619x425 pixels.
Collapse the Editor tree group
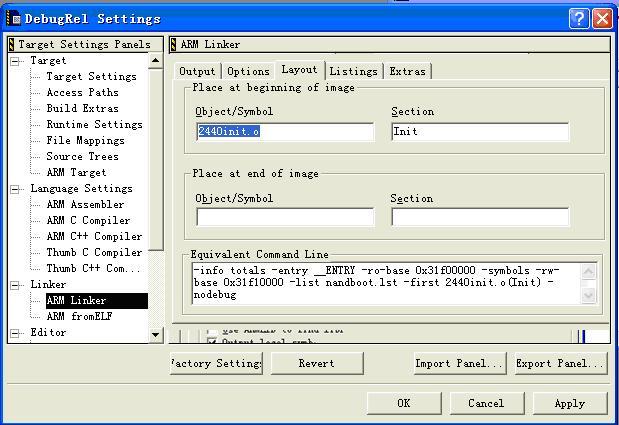(x=15, y=333)
